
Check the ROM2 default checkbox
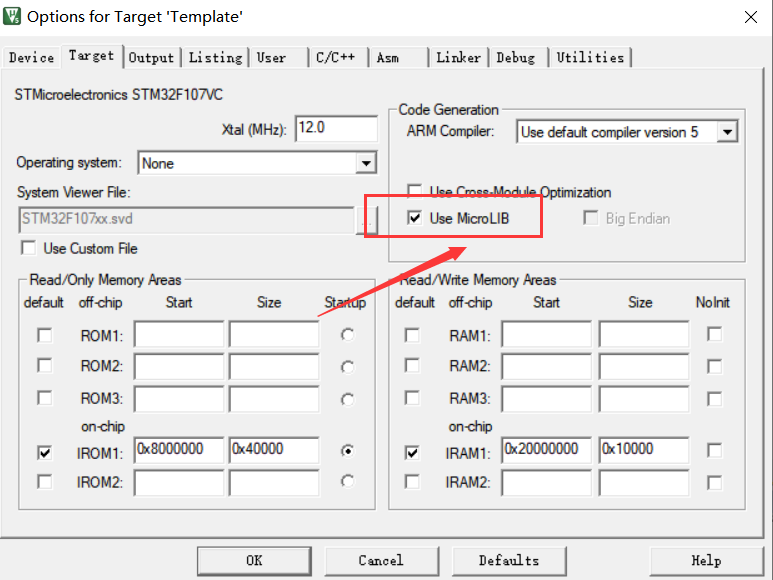(44, 366)
